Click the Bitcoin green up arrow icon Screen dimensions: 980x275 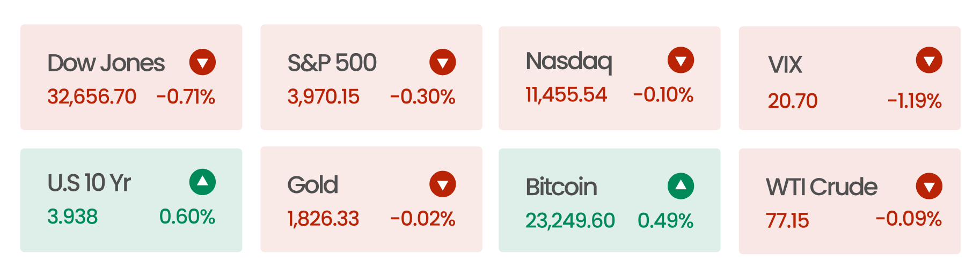point(681,186)
